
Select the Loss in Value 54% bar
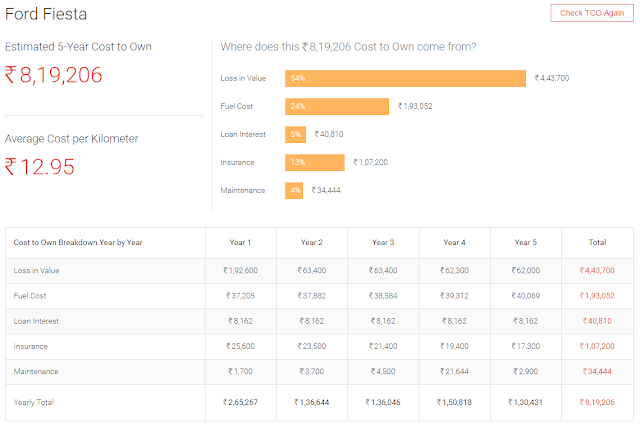coord(405,78)
